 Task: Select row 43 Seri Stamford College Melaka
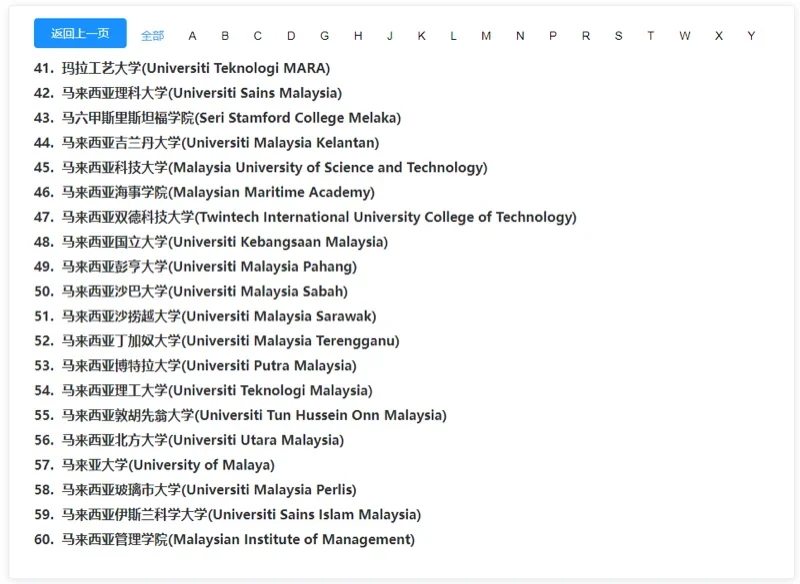217,118
